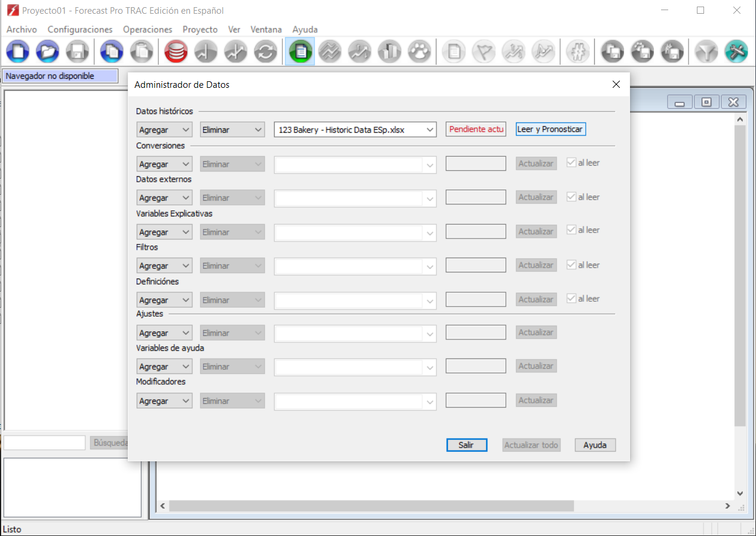Open Agregar dropdown under Conversiones
Viewport: 756px width, 536px height.
[164, 164]
